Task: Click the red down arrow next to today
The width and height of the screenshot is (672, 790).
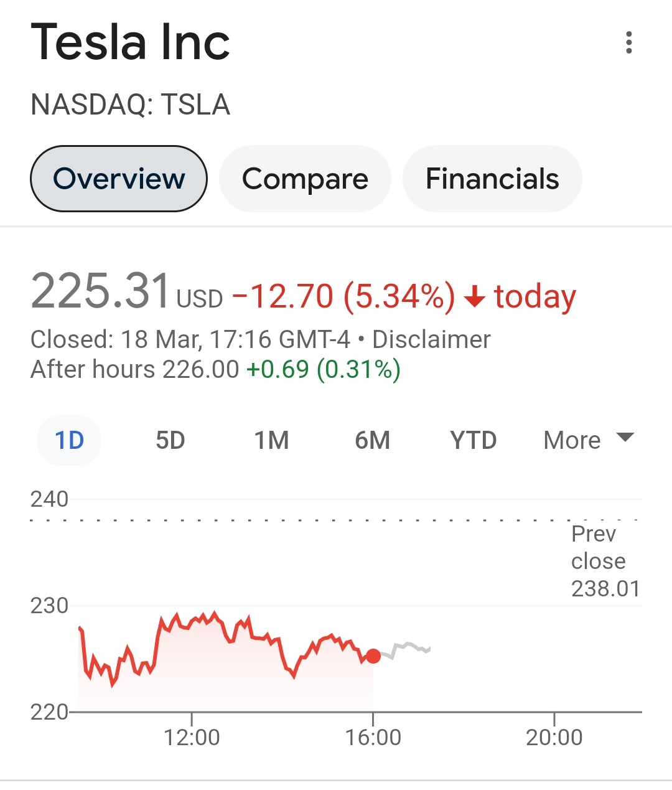Action: point(475,297)
